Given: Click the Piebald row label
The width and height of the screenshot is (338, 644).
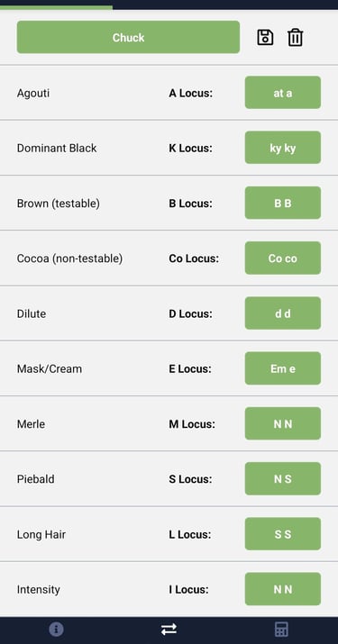Looking at the screenshot, I should coord(36,479).
